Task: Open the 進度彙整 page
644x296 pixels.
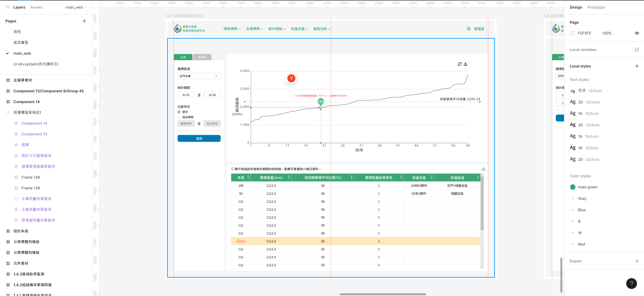Action: (21, 43)
